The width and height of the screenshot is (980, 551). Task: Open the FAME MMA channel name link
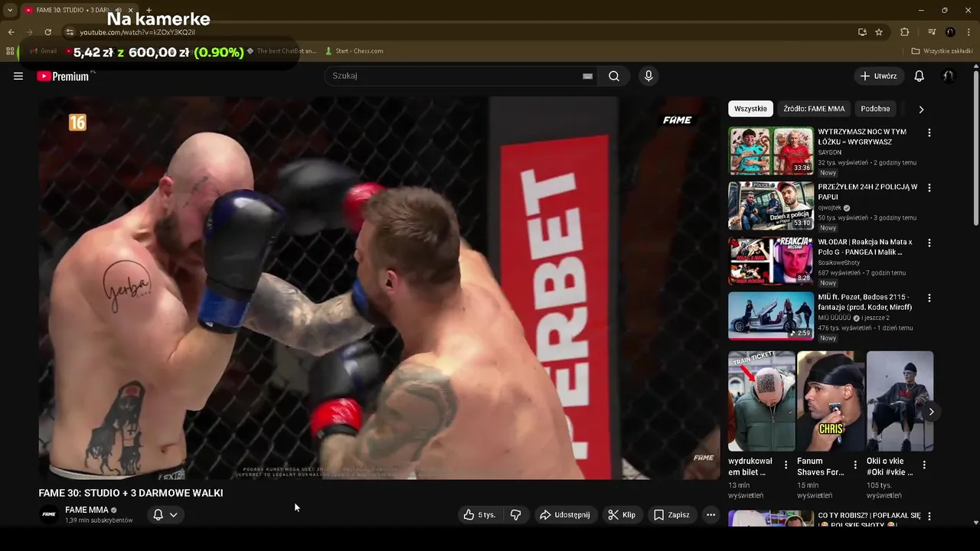pos(87,510)
